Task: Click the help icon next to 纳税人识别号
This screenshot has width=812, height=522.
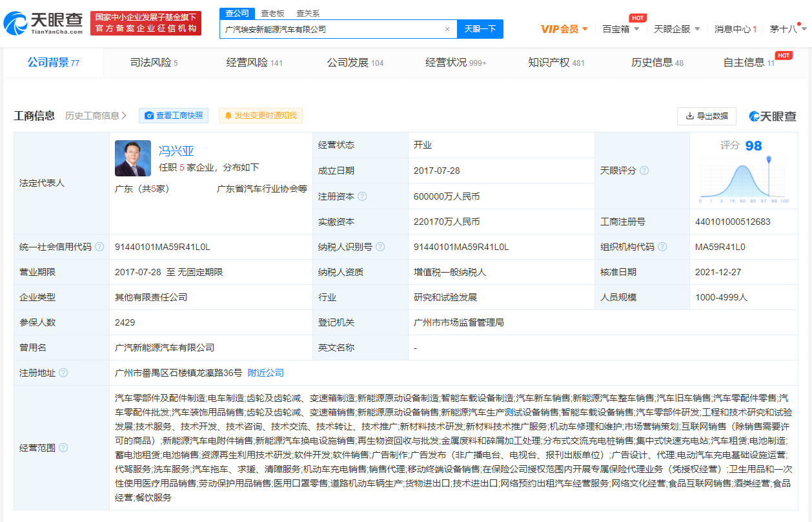Action: tap(380, 247)
